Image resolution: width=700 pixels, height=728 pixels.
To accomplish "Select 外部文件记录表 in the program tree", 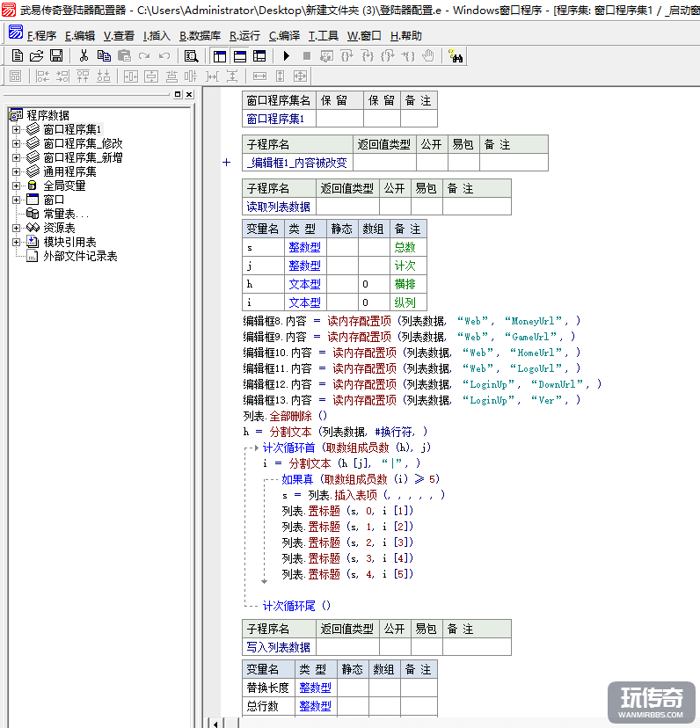I will tap(80, 256).
